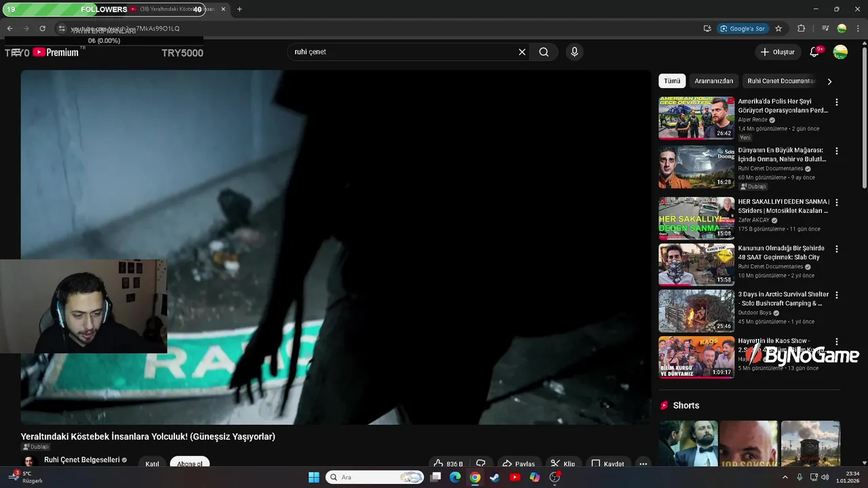Image resolution: width=868 pixels, height=488 pixels.
Task: Open the 3 Days in Arctic Survival Shelter title
Action: click(783, 299)
